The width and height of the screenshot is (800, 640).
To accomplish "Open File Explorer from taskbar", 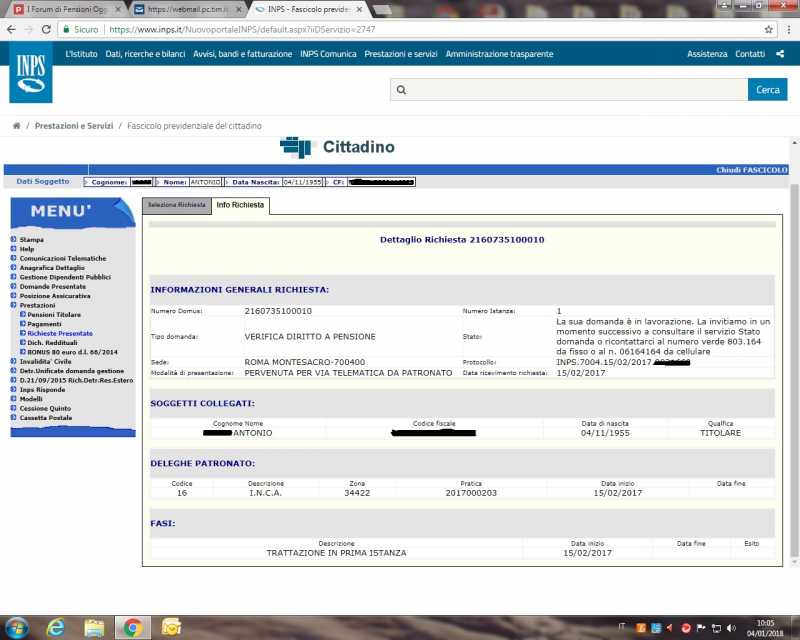I will point(93,627).
